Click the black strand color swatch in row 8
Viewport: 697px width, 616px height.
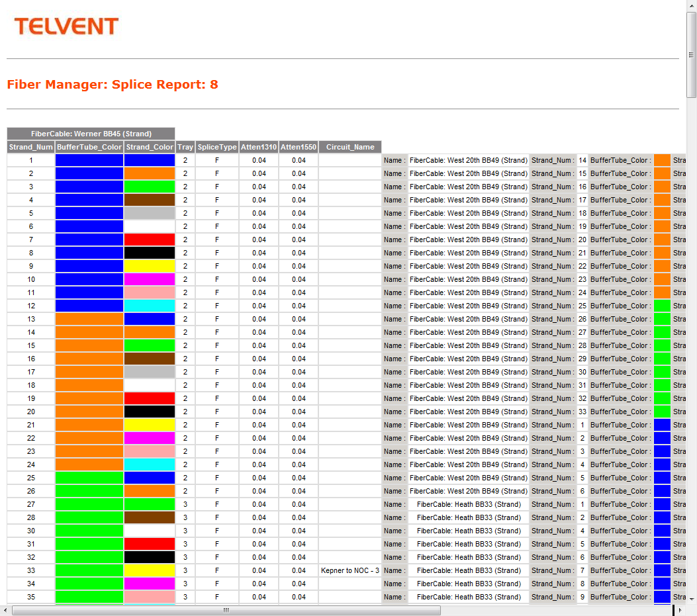150,253
